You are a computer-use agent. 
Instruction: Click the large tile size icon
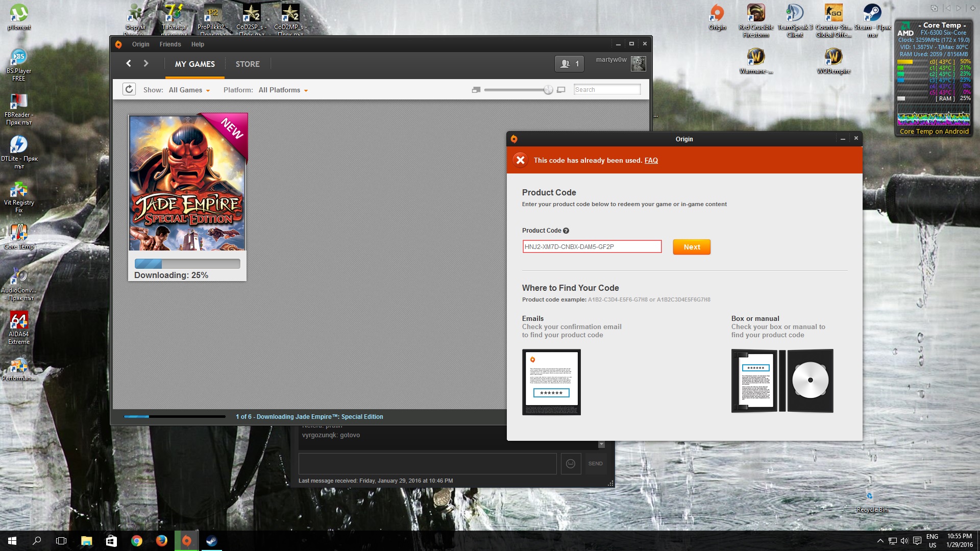561,90
